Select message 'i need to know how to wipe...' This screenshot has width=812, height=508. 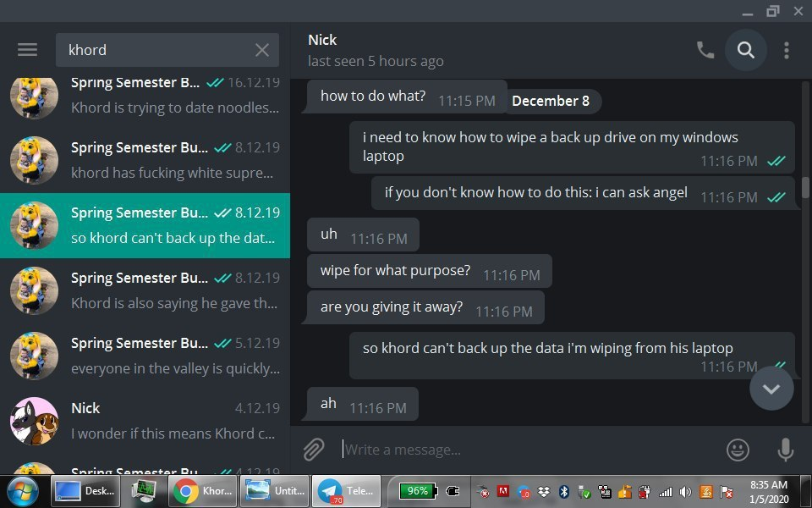(x=572, y=147)
